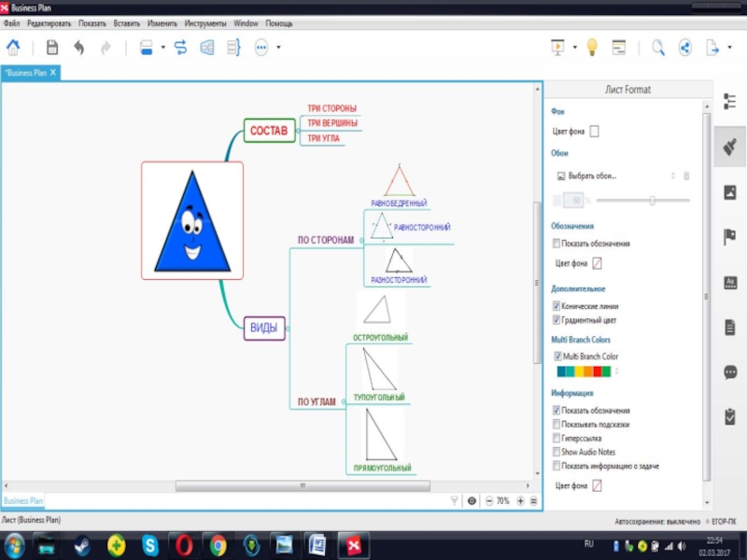Click the Share icon in the toolbar
The height and width of the screenshot is (560, 747).
(684, 48)
